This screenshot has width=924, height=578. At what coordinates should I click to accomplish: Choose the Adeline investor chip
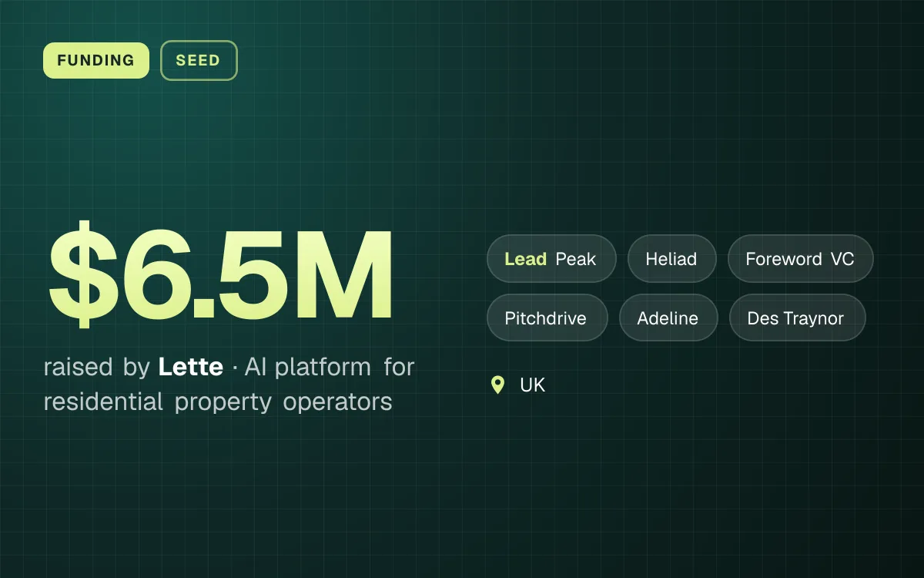click(x=668, y=318)
